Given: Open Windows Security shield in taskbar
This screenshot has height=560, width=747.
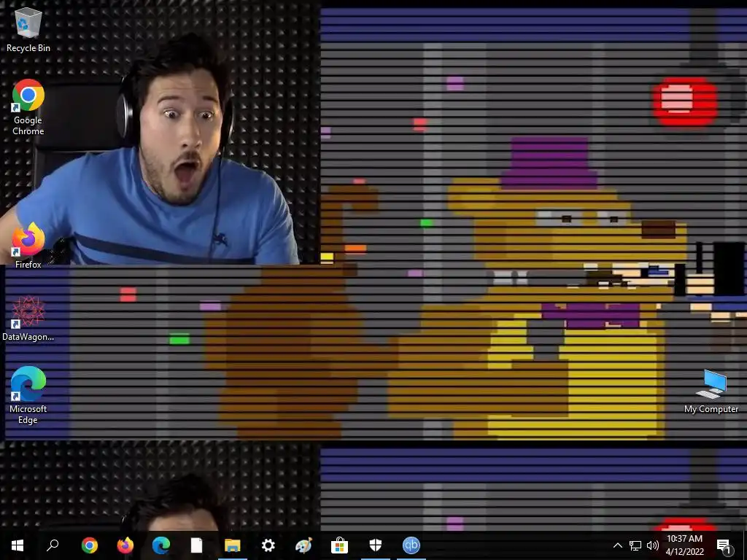Looking at the screenshot, I should click(376, 545).
